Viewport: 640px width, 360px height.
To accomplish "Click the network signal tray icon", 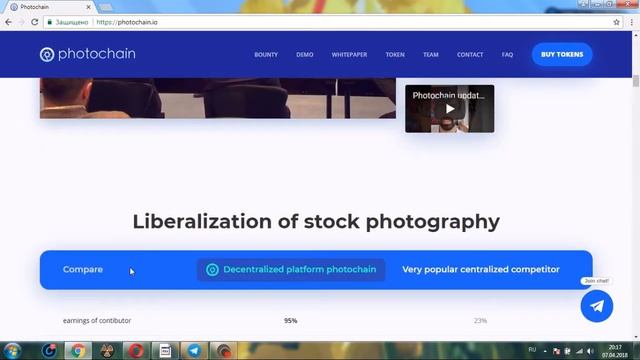I will [579, 351].
